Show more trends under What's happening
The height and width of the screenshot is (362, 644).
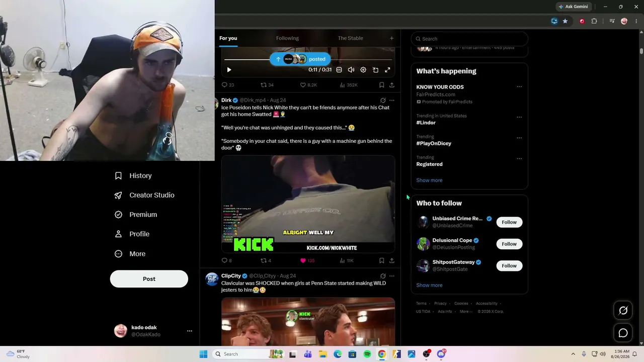tap(429, 180)
